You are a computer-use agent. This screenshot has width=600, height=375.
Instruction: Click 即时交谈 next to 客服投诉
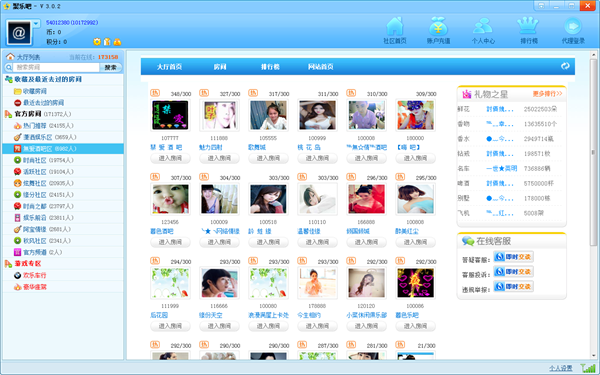513,272
